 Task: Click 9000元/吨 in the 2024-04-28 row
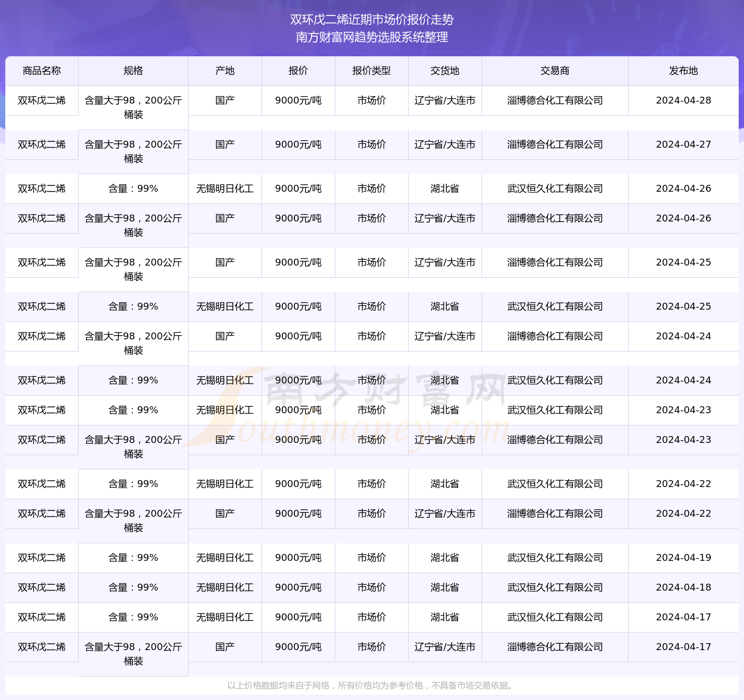tap(298, 100)
